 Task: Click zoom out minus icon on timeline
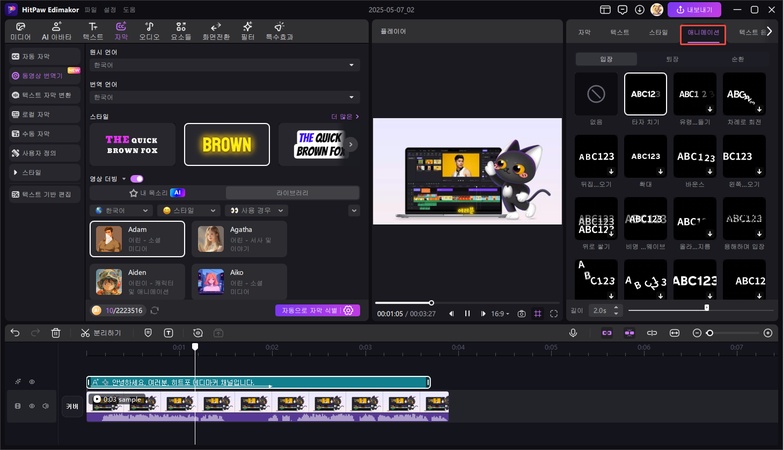[697, 333]
